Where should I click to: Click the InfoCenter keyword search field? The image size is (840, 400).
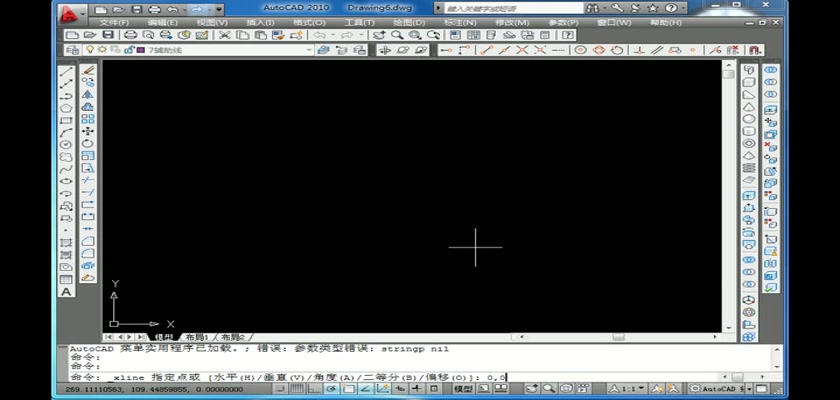pyautogui.click(x=514, y=8)
